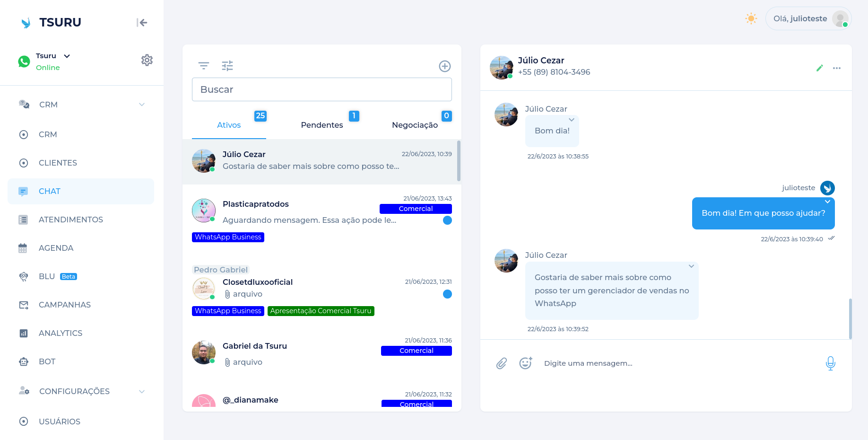Open advanced filter sliders icon
The height and width of the screenshot is (440, 868).
(227, 66)
